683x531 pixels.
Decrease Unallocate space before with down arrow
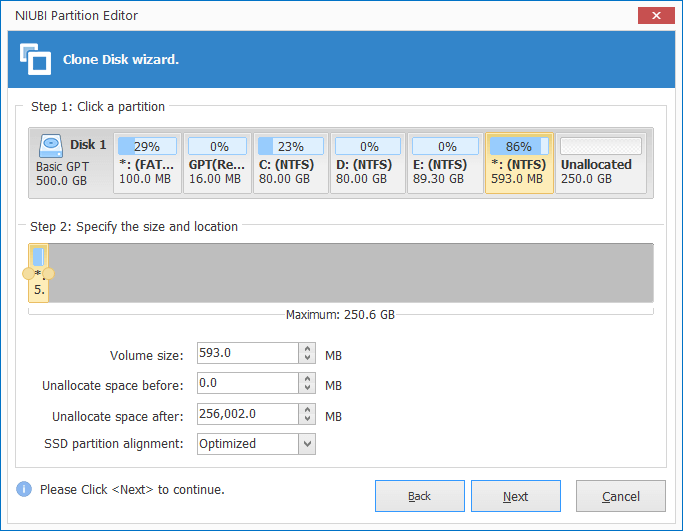coord(307,388)
